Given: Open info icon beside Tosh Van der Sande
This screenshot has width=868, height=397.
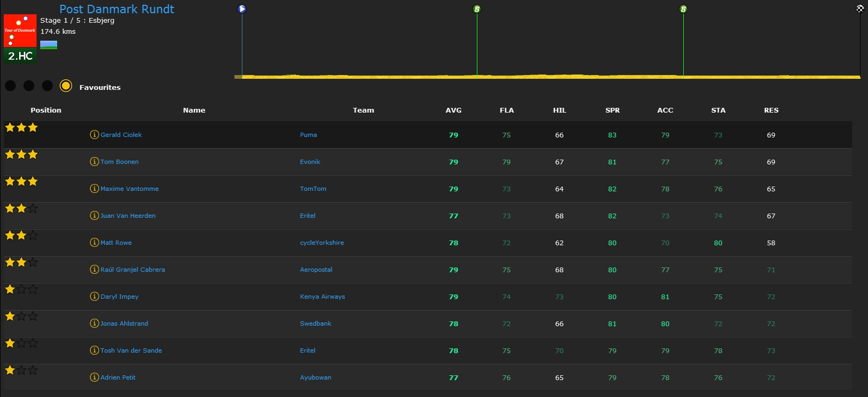Looking at the screenshot, I should click(x=94, y=350).
